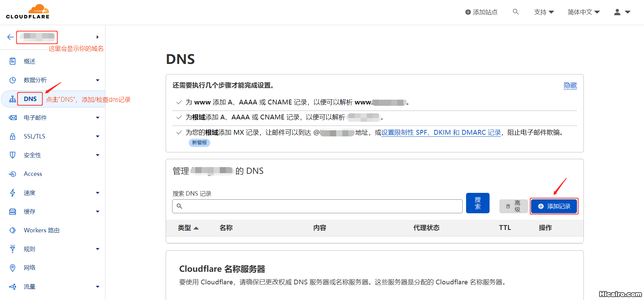Expand the account menu caret
The width and height of the screenshot is (644, 300).
pyautogui.click(x=628, y=12)
